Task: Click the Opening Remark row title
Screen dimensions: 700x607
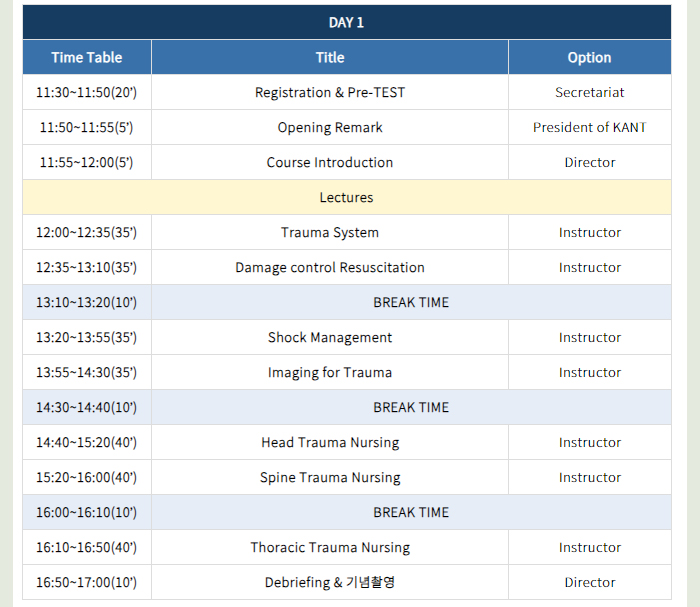Action: [x=330, y=127]
